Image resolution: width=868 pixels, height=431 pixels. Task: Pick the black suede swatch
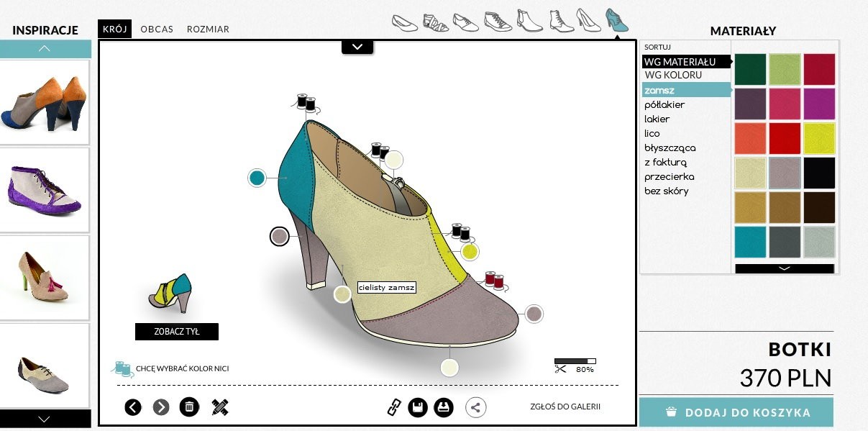tap(819, 173)
